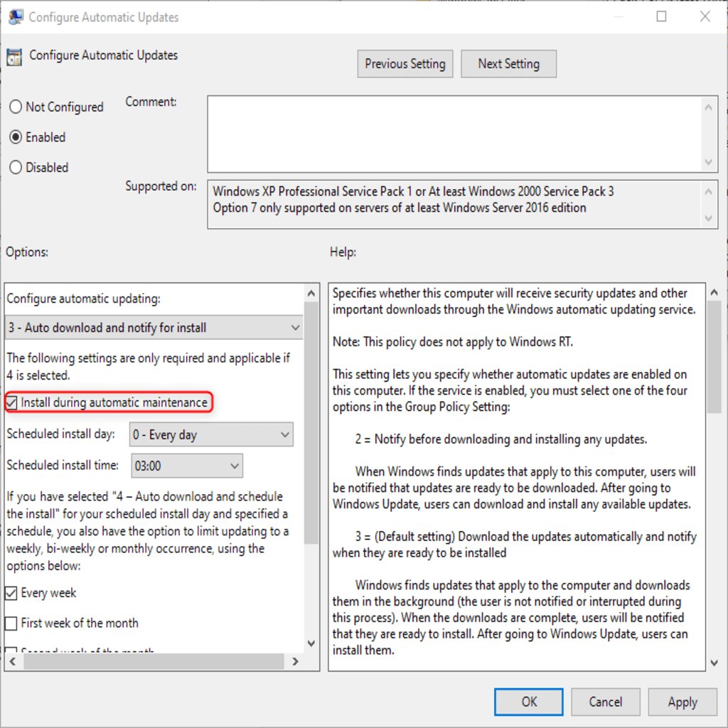The width and height of the screenshot is (728, 728).
Task: Expand the Scheduled install day dropdown
Action: click(x=211, y=434)
